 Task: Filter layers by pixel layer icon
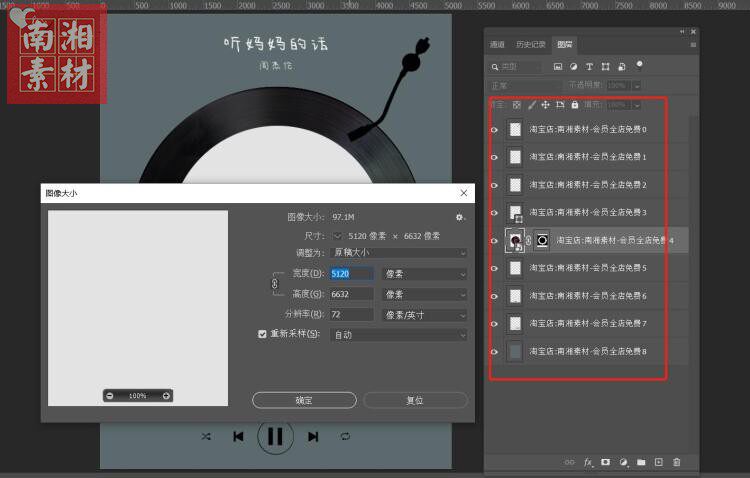coord(558,67)
